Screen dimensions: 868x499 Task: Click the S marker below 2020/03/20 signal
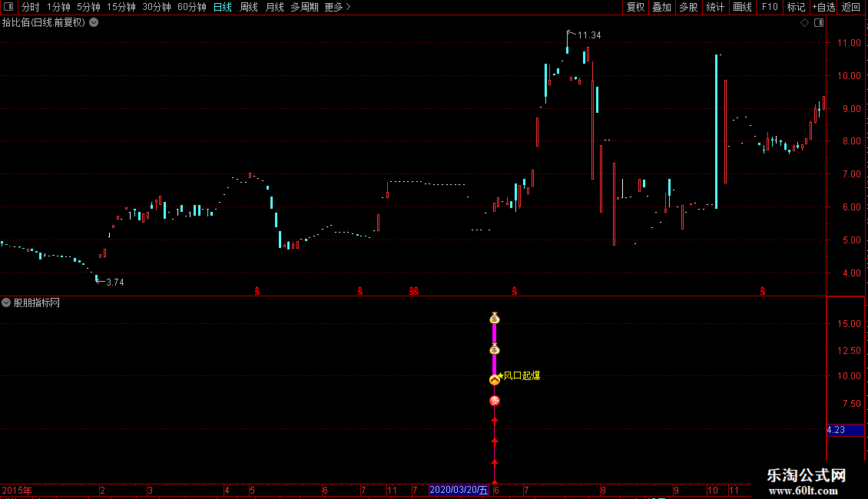click(x=514, y=291)
